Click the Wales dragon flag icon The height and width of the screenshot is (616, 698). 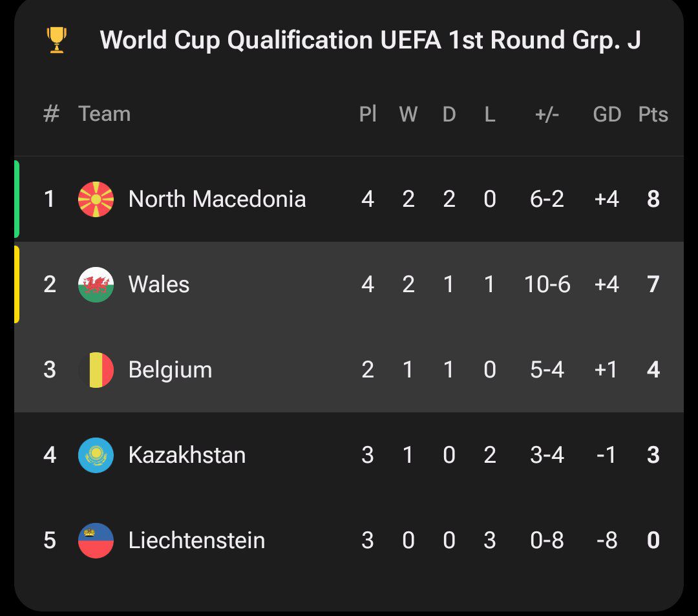tap(96, 284)
